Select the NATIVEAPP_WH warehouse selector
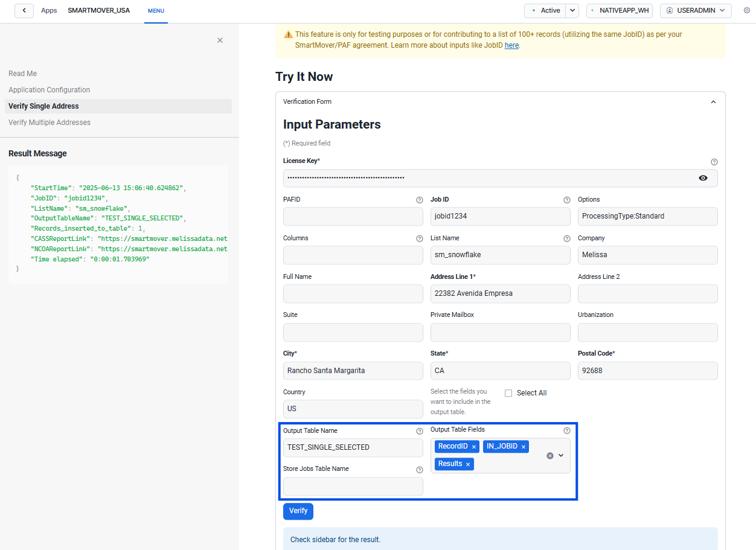The image size is (756, 550). coord(620,10)
